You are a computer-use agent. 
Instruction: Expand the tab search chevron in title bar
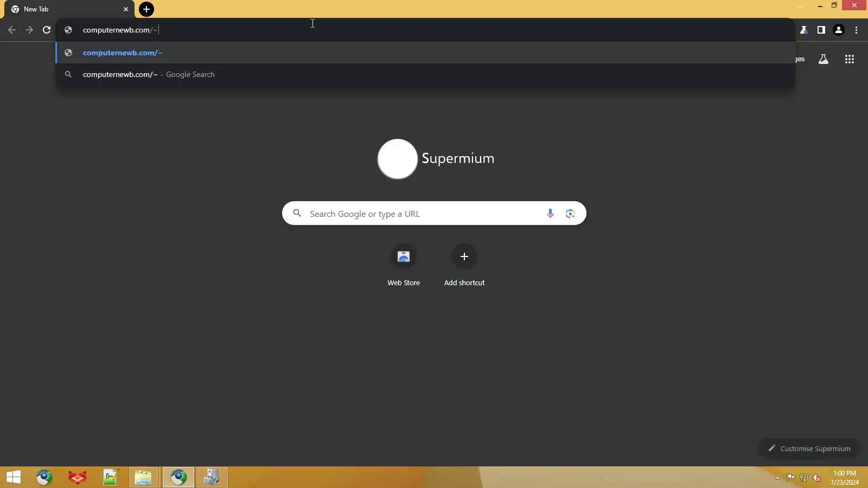(x=800, y=7)
